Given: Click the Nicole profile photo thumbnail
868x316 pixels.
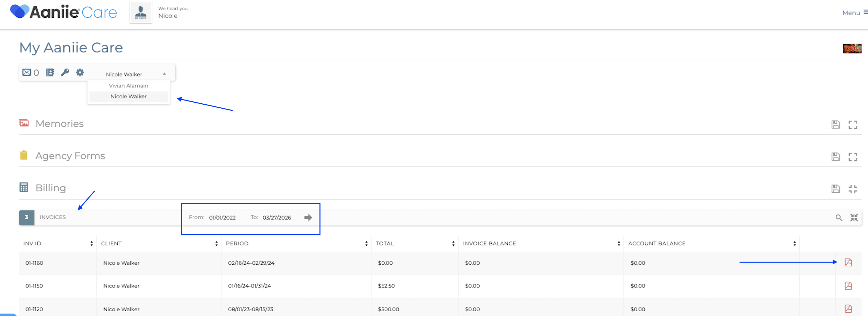Looking at the screenshot, I should tap(141, 13).
